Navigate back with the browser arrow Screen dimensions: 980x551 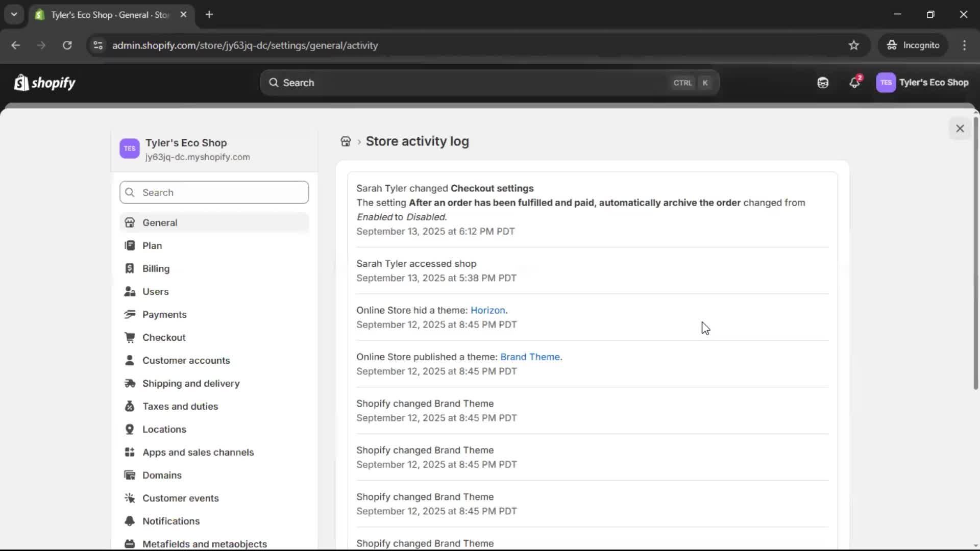(16, 45)
